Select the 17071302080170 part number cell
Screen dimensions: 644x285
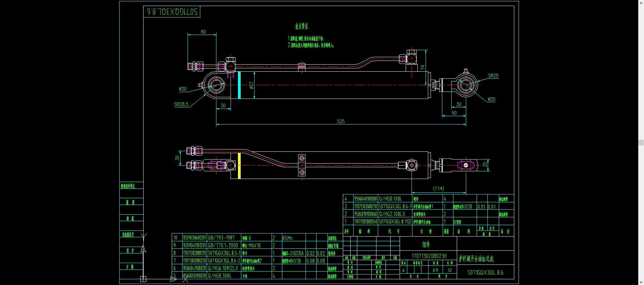pyautogui.click(x=195, y=253)
